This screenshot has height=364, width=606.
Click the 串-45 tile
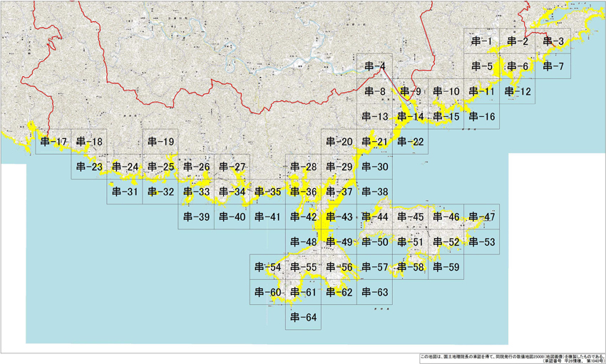(410, 217)
